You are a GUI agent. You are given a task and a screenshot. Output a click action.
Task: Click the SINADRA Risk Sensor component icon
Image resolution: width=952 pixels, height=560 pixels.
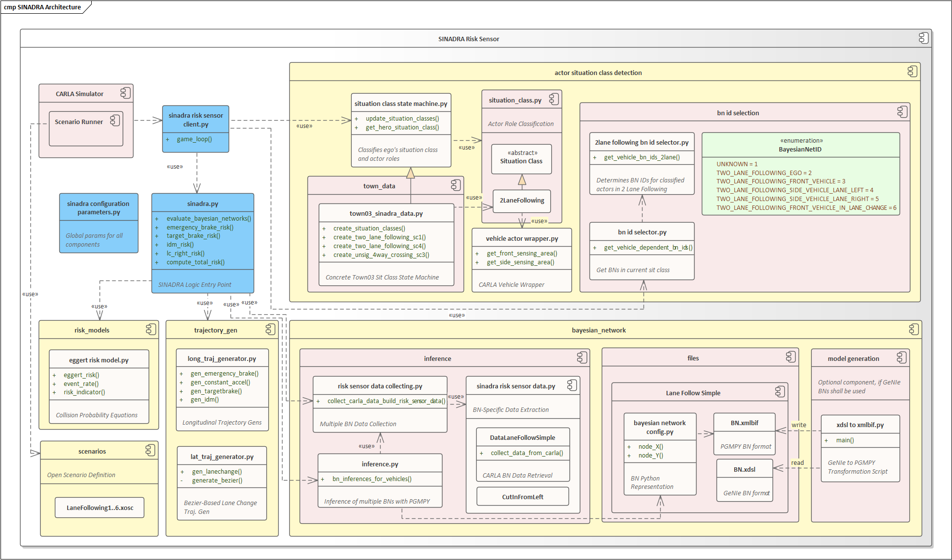pos(923,38)
